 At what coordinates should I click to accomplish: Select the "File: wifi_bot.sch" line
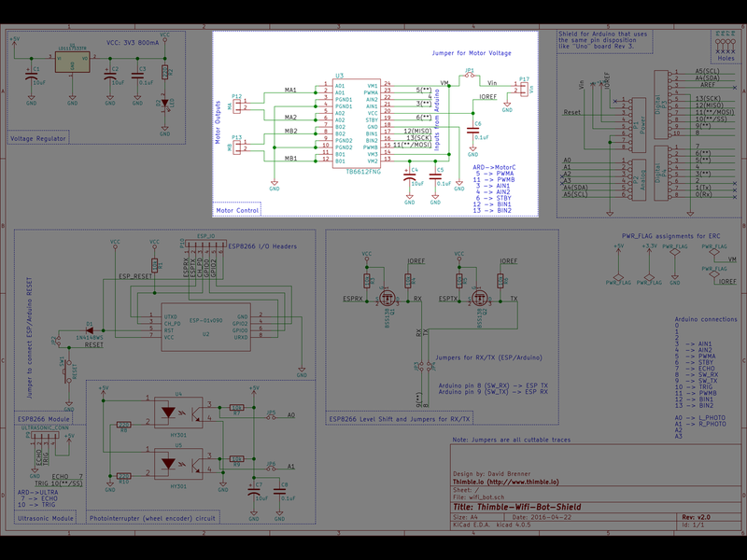point(478,497)
